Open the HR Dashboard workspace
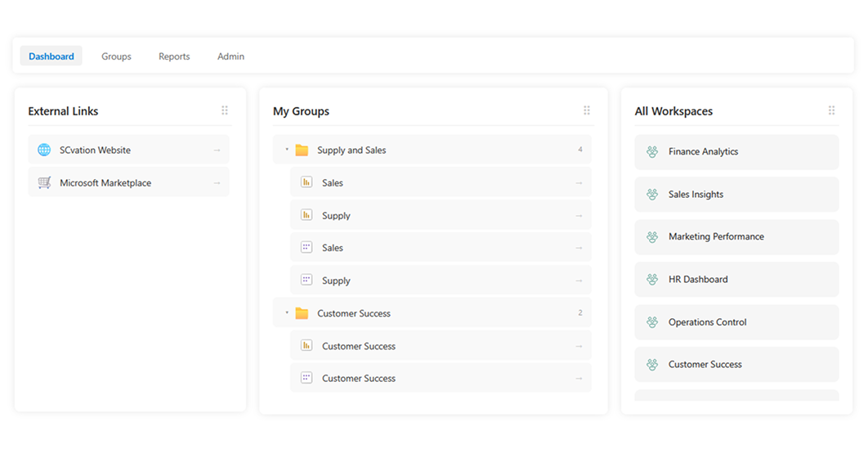868x454 pixels. pyautogui.click(x=736, y=280)
